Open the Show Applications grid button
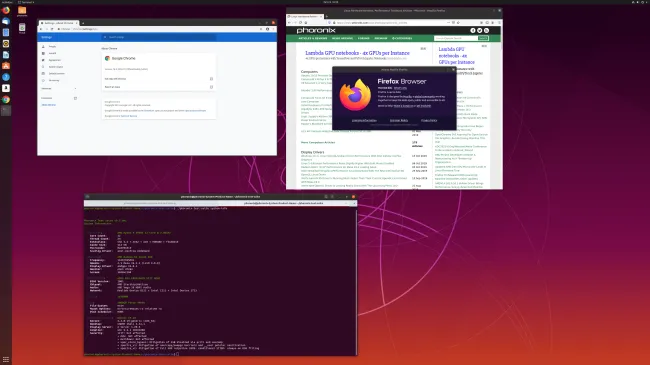 point(6,359)
